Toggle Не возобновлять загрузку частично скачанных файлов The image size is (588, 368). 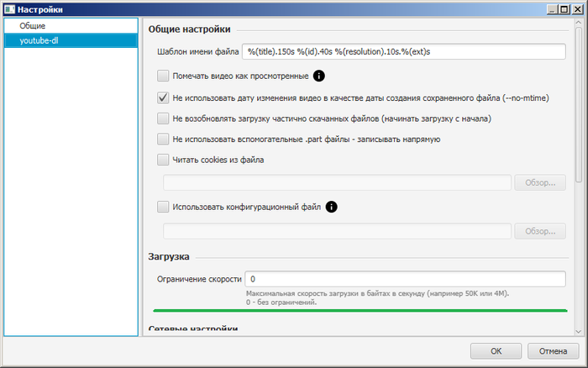163,118
